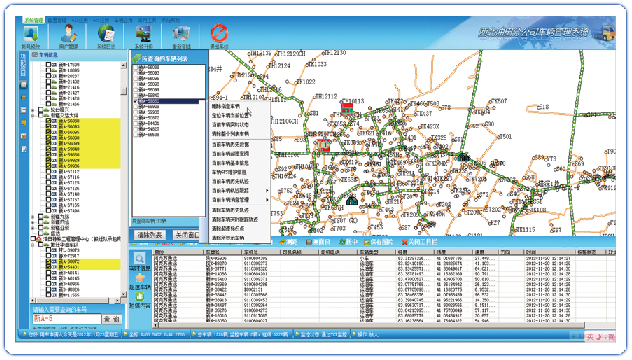Click the monitor display icon in top toolbar

pos(143,34)
